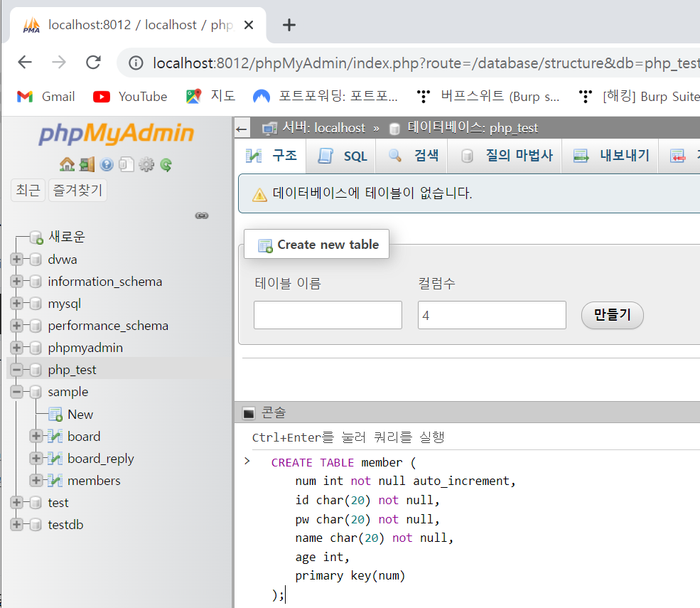Click the php_test database icon in breadcrumb

click(x=394, y=129)
